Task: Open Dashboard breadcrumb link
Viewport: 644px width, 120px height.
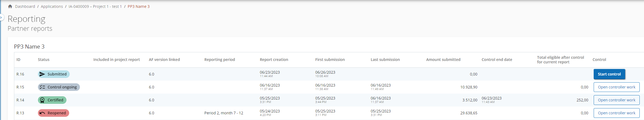Action: click(25, 6)
